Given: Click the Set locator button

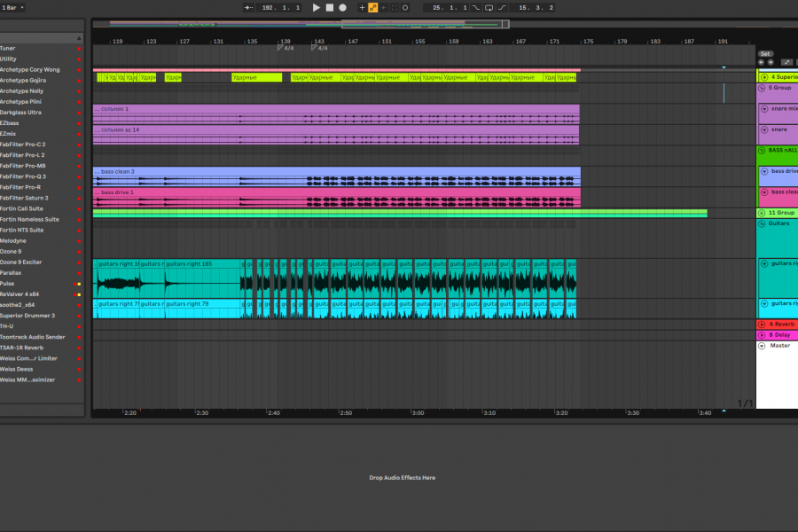Looking at the screenshot, I should (766, 53).
